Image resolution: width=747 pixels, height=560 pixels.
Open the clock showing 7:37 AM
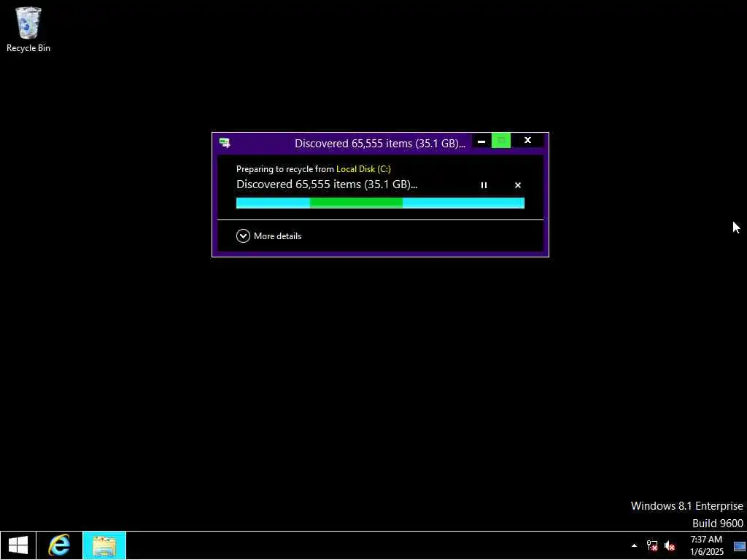pos(706,545)
